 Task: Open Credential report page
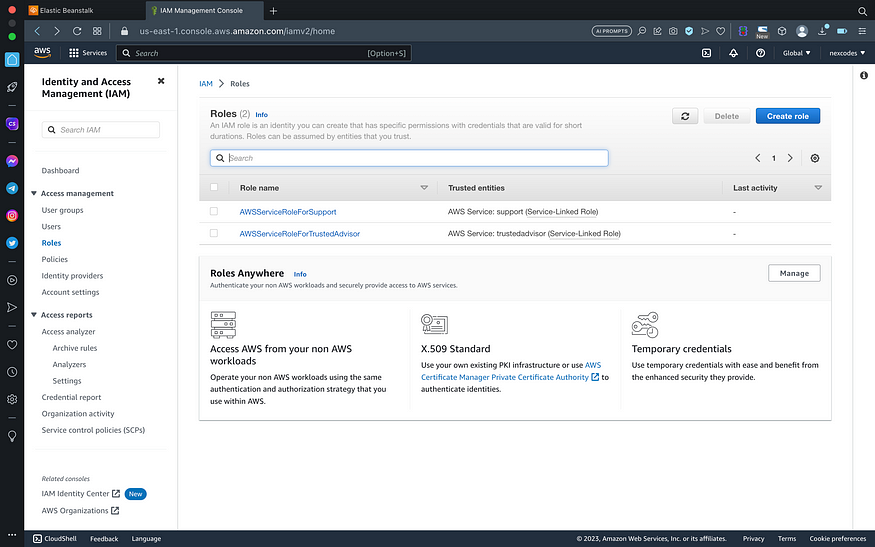(x=71, y=397)
